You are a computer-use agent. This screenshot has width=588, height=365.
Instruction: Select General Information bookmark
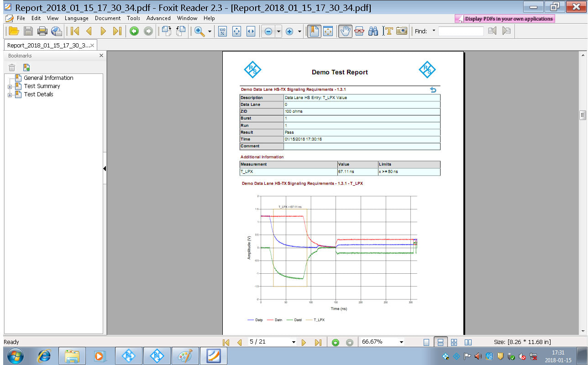48,78
